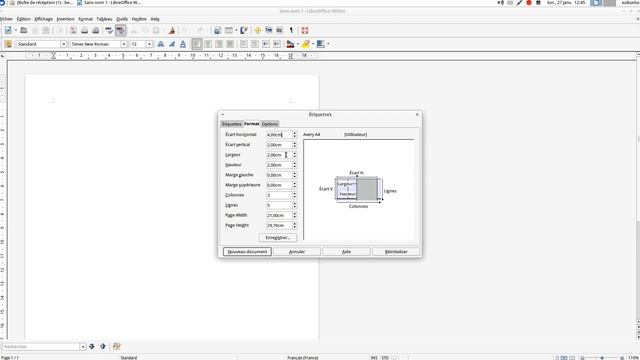Open the Data Sources panel icon
640x360 pixels.
click(280, 31)
